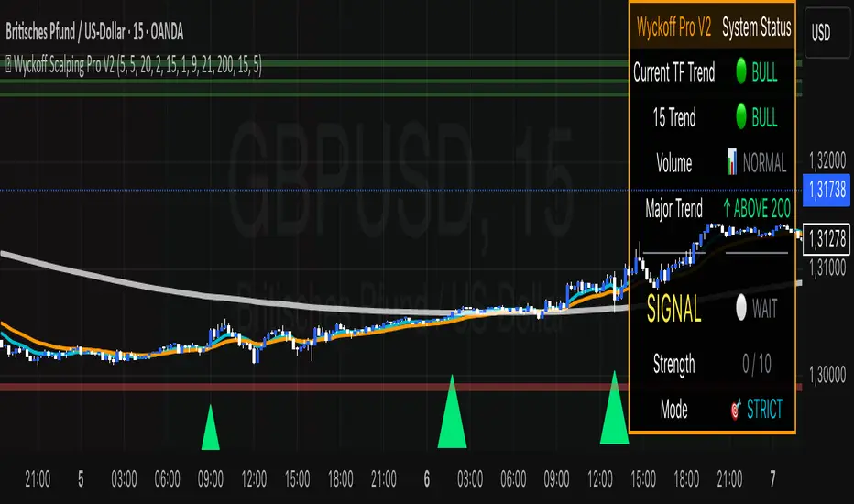Click the NORMAL volume value
The height and width of the screenshot is (504, 854).
(764, 162)
